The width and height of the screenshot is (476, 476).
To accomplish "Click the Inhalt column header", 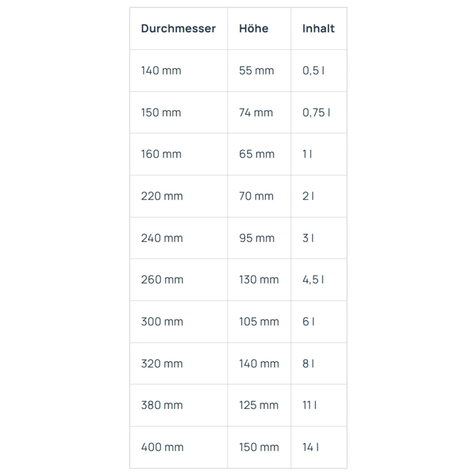I will pos(319,29).
